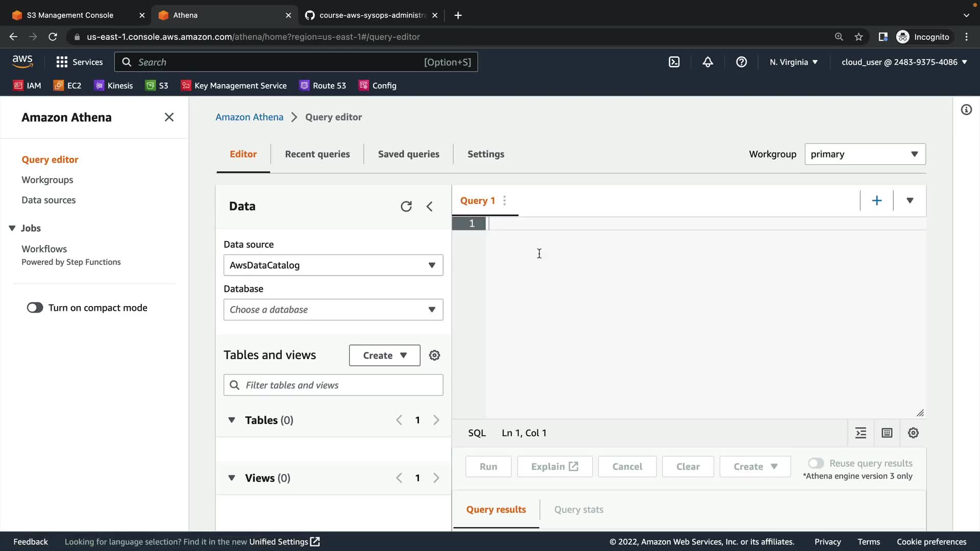Click Filter tables and views field
The image size is (980, 551).
(x=337, y=385)
